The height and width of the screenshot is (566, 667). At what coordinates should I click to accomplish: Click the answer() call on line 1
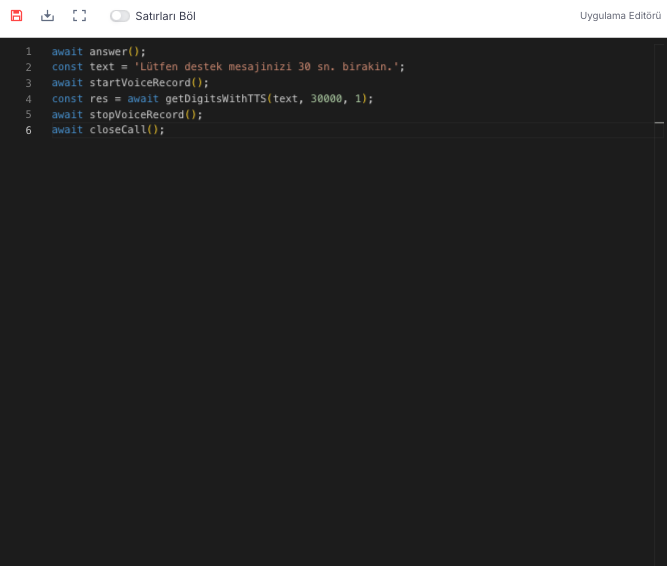pyautogui.click(x=114, y=51)
